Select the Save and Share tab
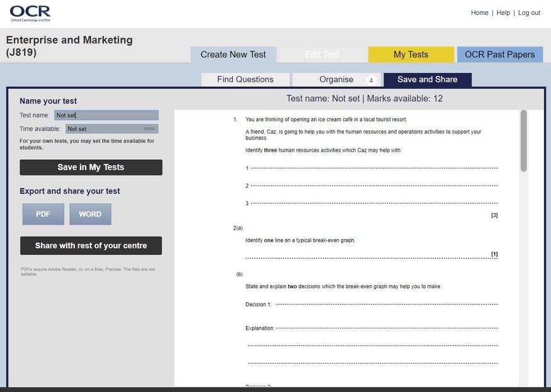This screenshot has width=551, height=392. pos(428,79)
